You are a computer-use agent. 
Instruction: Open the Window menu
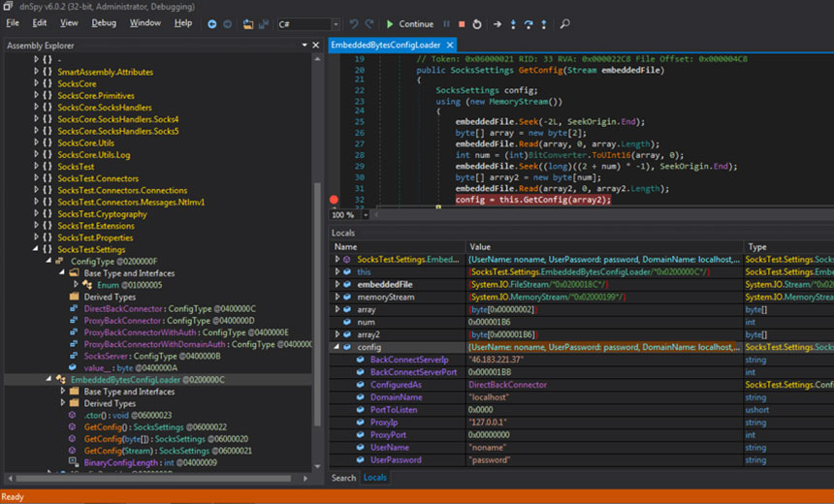pos(145,23)
